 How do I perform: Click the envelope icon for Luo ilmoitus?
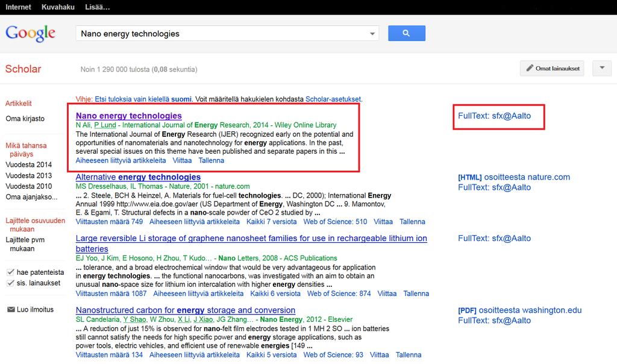[11, 309]
